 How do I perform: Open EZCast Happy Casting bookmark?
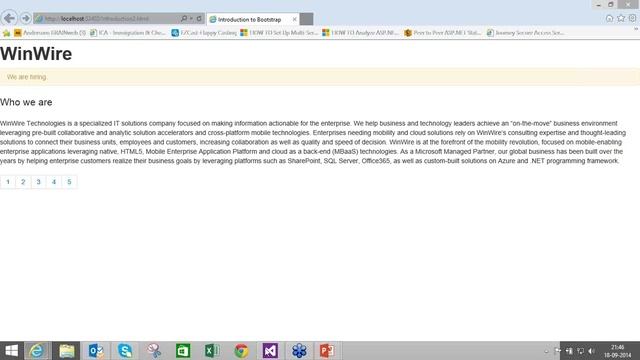point(204,33)
